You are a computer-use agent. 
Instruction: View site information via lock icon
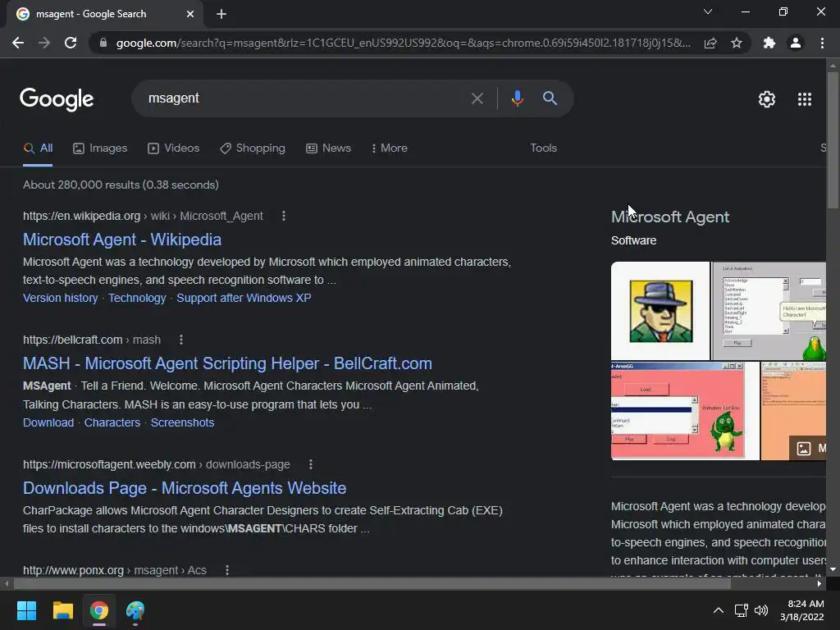103,43
